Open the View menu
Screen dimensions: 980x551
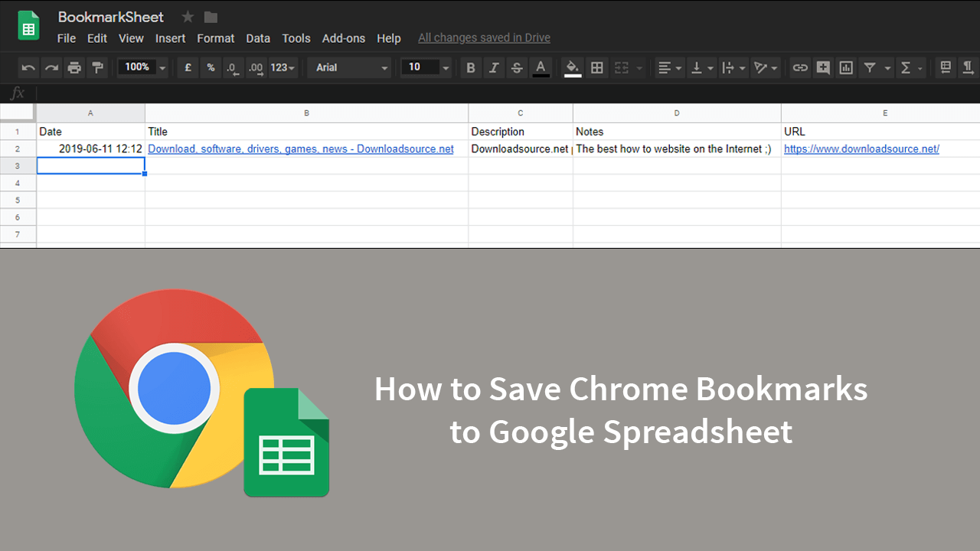point(131,38)
